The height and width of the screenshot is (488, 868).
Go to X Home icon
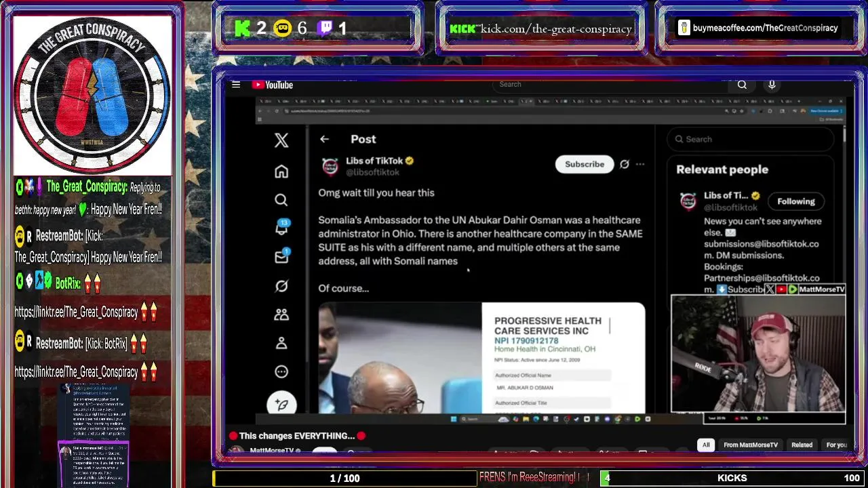coord(281,171)
